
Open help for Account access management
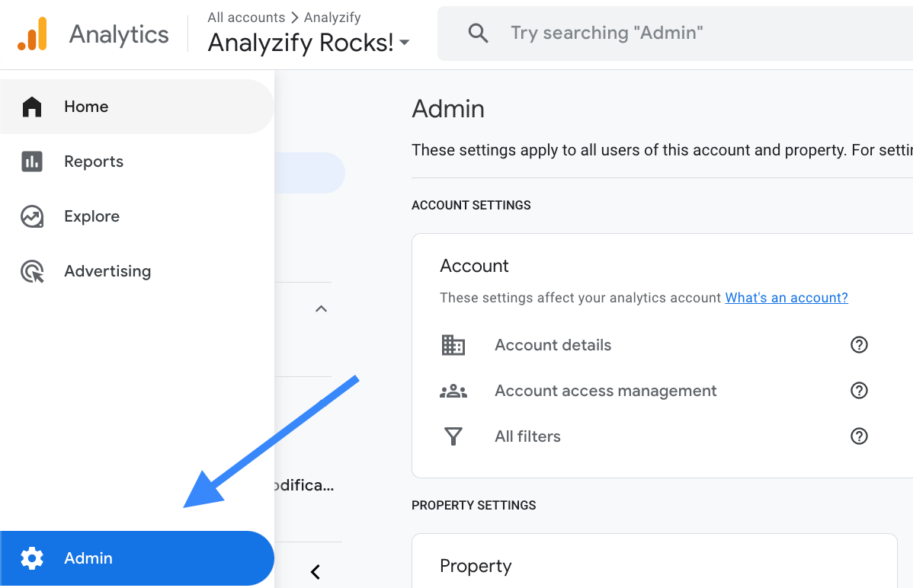click(859, 390)
